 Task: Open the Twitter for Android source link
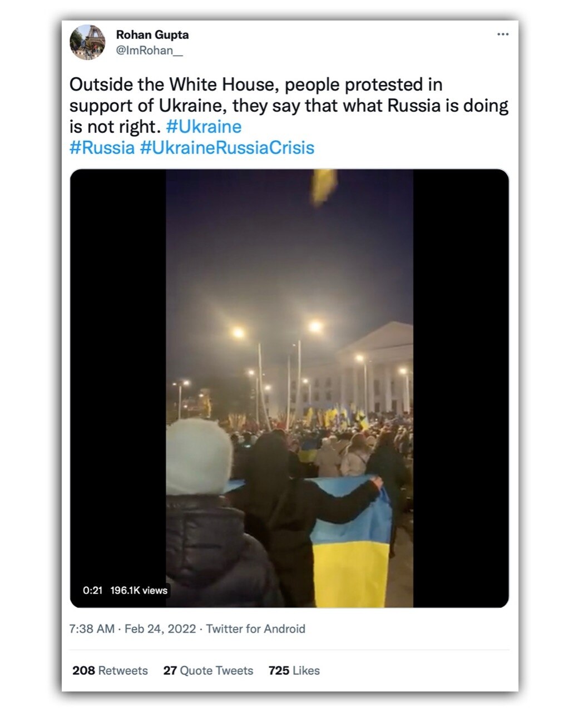256,629
